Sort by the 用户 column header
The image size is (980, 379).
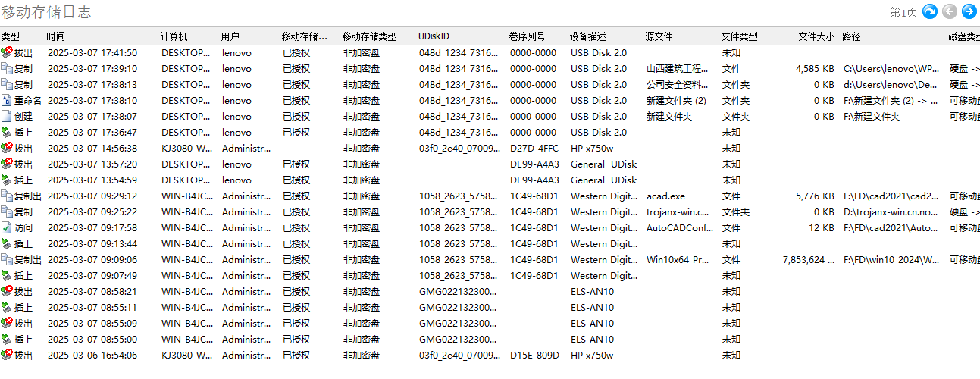[x=230, y=36]
